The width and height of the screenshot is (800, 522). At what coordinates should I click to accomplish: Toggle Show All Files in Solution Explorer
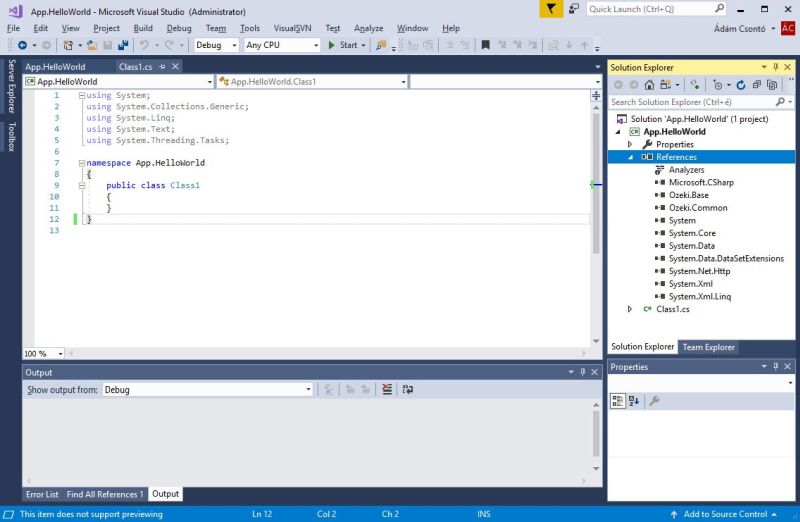772,85
